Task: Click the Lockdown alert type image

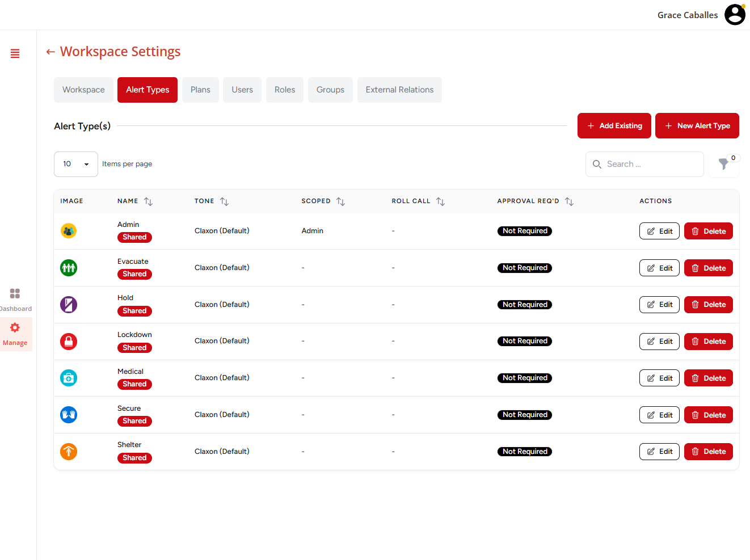Action: [69, 342]
